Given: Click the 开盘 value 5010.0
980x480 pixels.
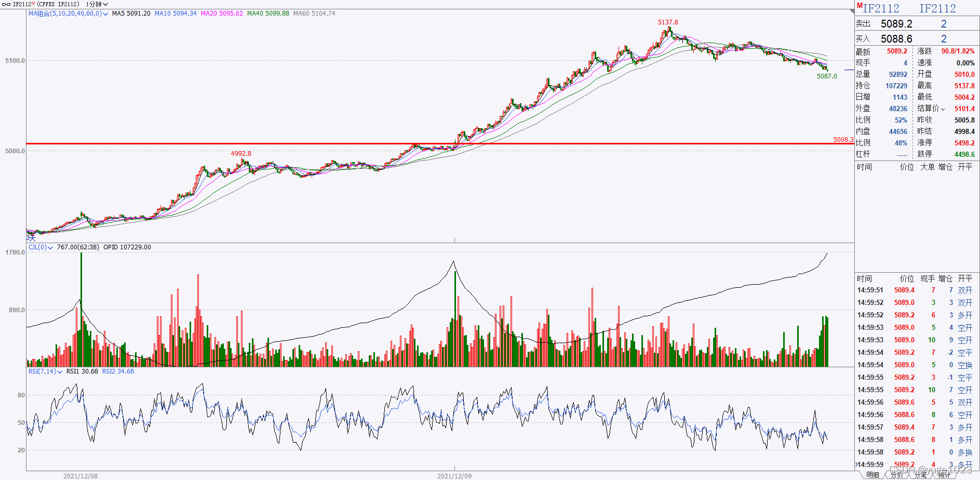Looking at the screenshot, I should (964, 74).
